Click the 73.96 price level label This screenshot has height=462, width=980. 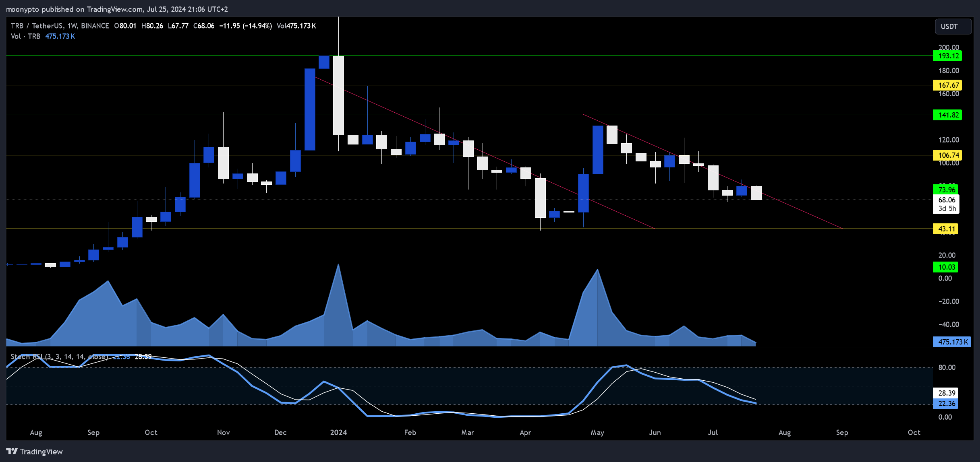[x=946, y=190]
